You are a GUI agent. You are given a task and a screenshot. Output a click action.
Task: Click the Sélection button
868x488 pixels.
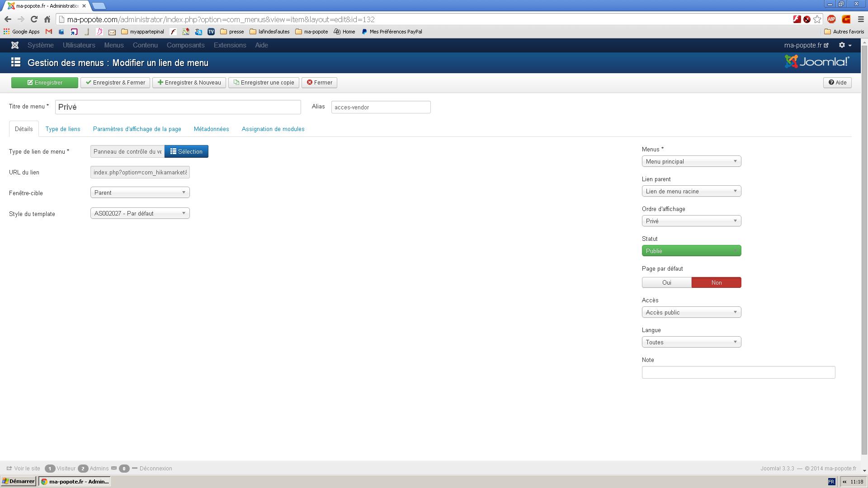(x=186, y=152)
